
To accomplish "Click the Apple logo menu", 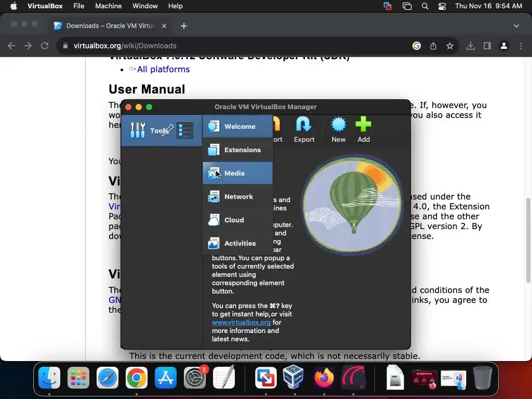I will click(x=14, y=6).
